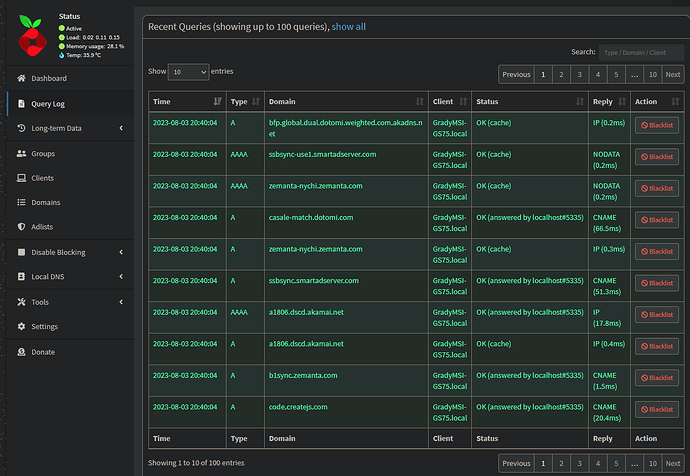The image size is (690, 476).
Task: Click the Clients laptop icon in sidebar
Action: [x=22, y=178]
